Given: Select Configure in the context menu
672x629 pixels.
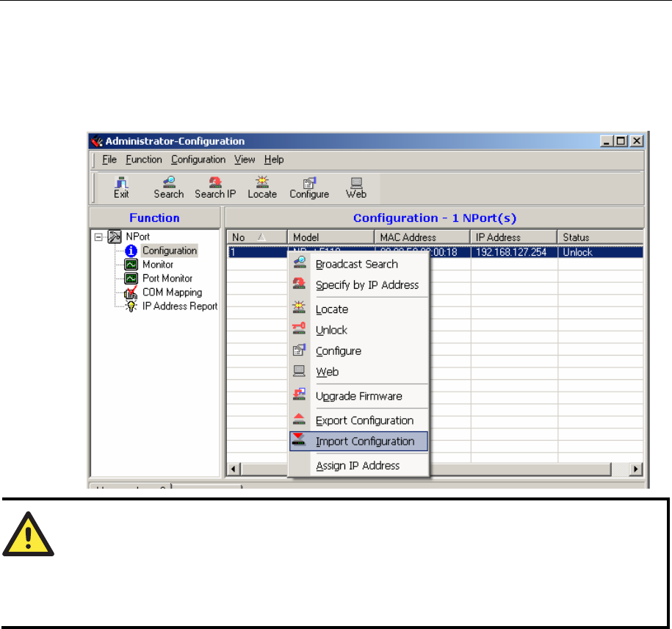Looking at the screenshot, I should click(x=359, y=351).
